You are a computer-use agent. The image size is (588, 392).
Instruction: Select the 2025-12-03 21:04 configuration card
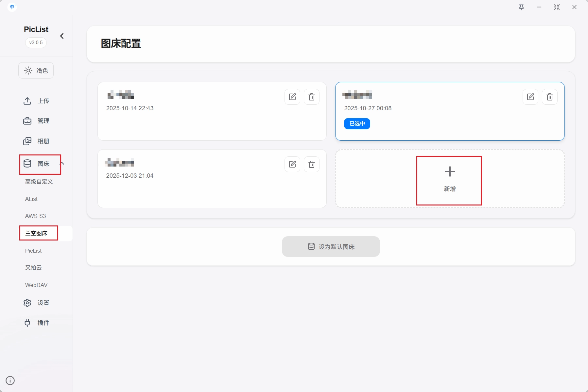[x=196, y=190]
